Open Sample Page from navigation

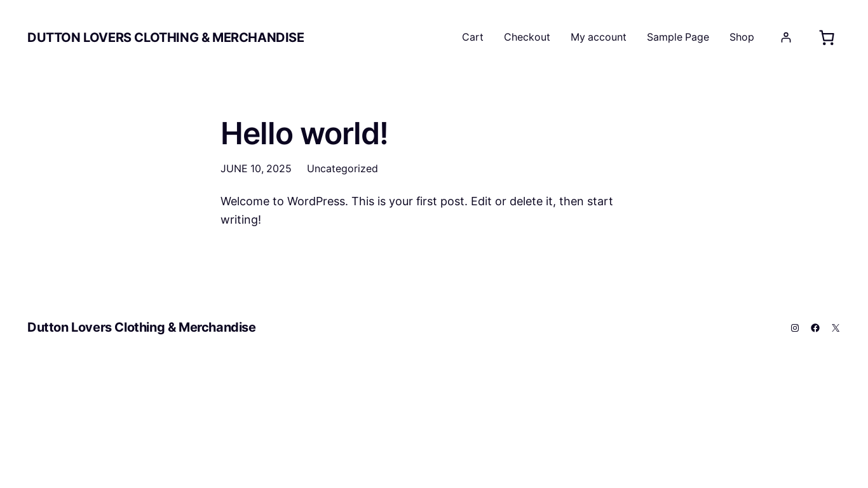(678, 37)
